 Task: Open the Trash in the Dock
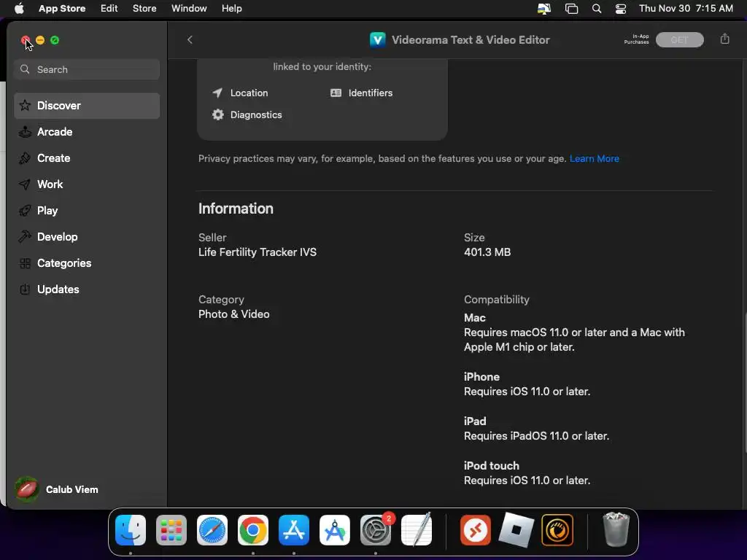(x=616, y=529)
